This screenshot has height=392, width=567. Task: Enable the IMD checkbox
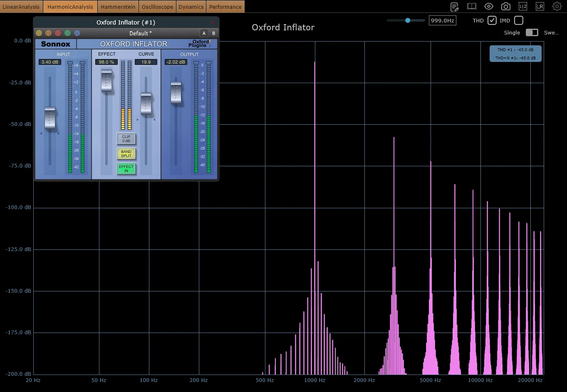(x=518, y=20)
